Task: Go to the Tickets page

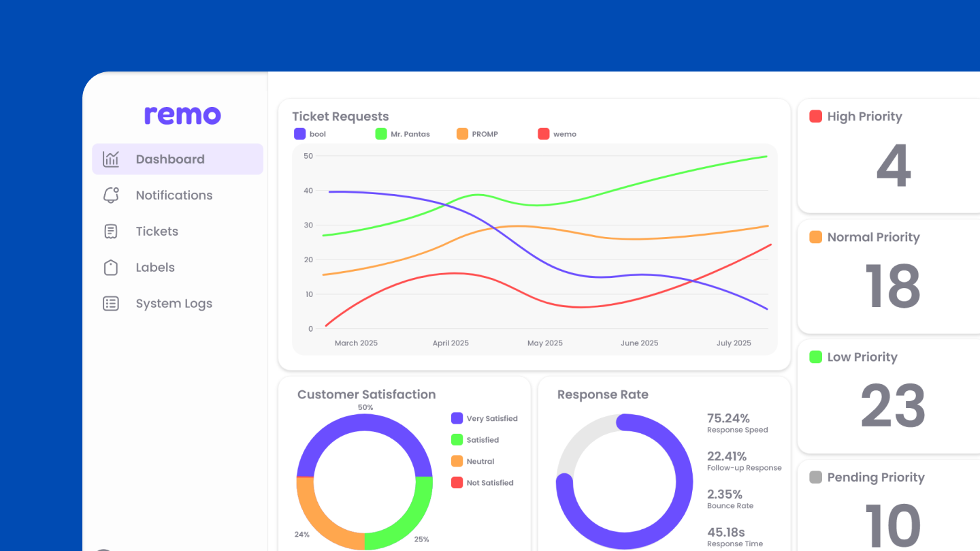Action: pos(157,232)
